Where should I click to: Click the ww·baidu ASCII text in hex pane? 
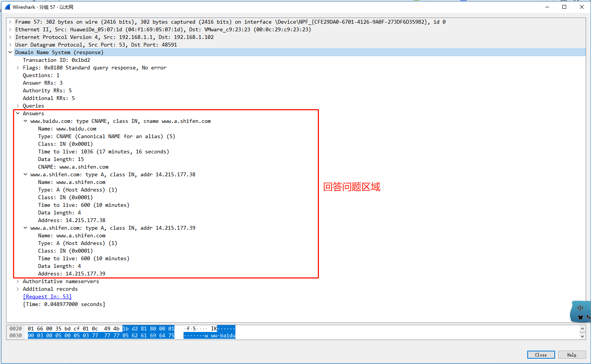tap(223, 335)
